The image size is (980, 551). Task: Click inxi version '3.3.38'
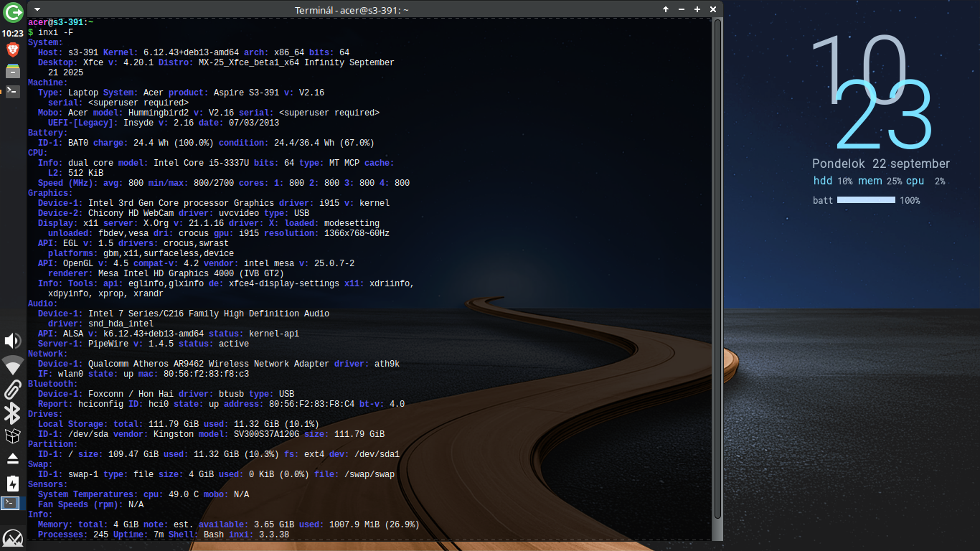(x=274, y=534)
